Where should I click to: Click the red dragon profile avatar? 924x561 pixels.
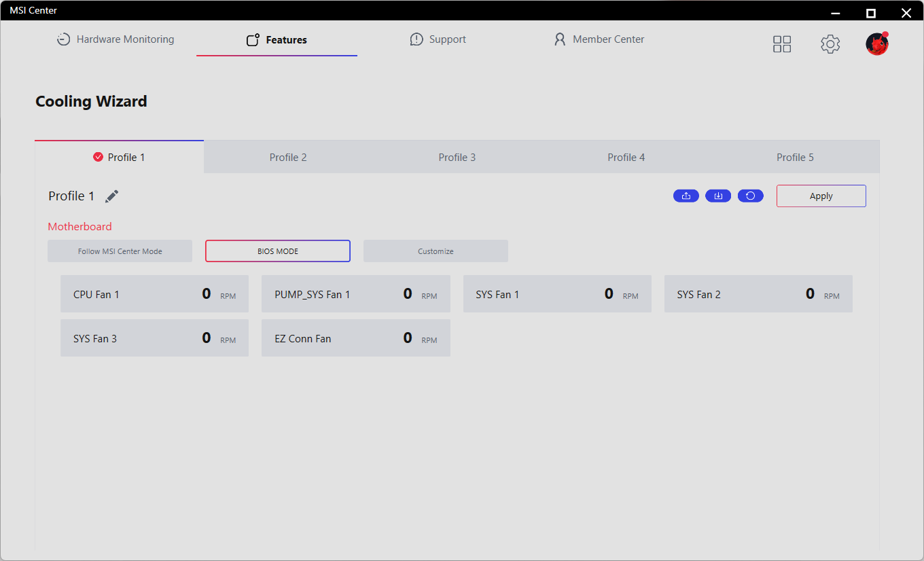[877, 43]
